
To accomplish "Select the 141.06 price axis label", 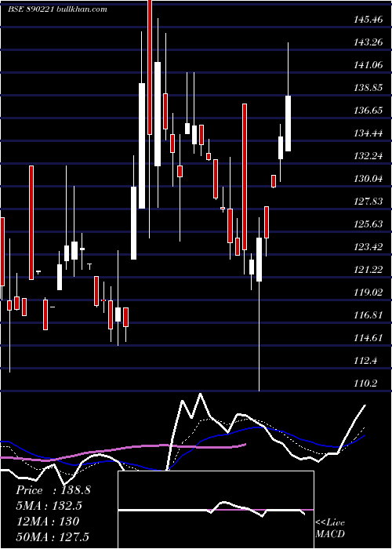I will point(368,65).
